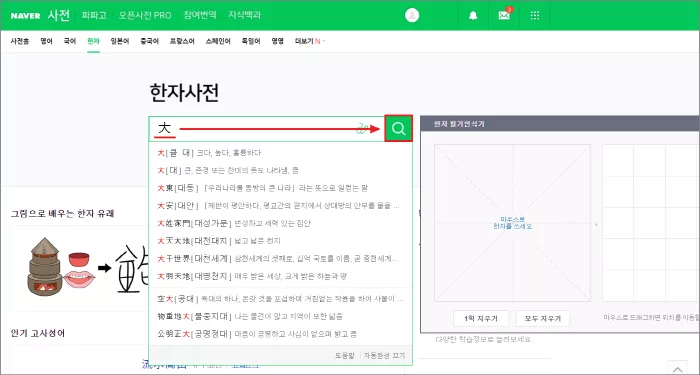Select suggestion 大[클 대] 크다, 높다

point(280,153)
